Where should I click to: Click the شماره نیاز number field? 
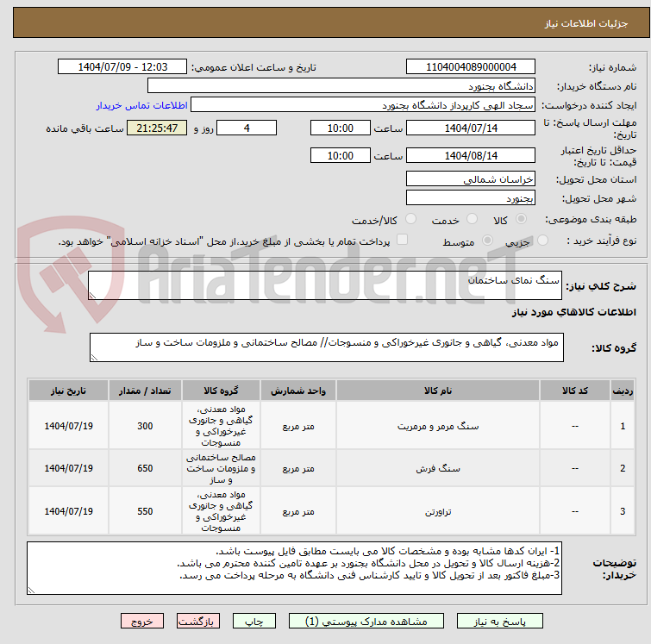coord(471,67)
